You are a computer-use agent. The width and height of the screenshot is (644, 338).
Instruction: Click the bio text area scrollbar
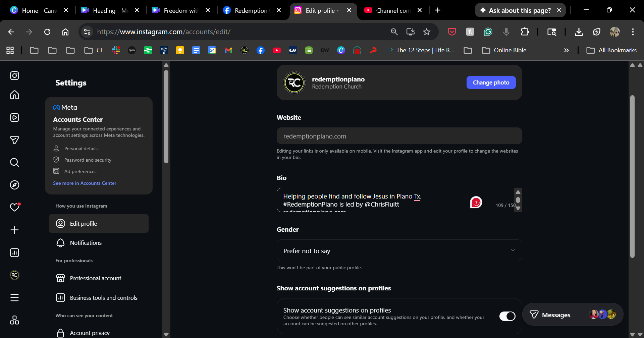click(x=518, y=200)
